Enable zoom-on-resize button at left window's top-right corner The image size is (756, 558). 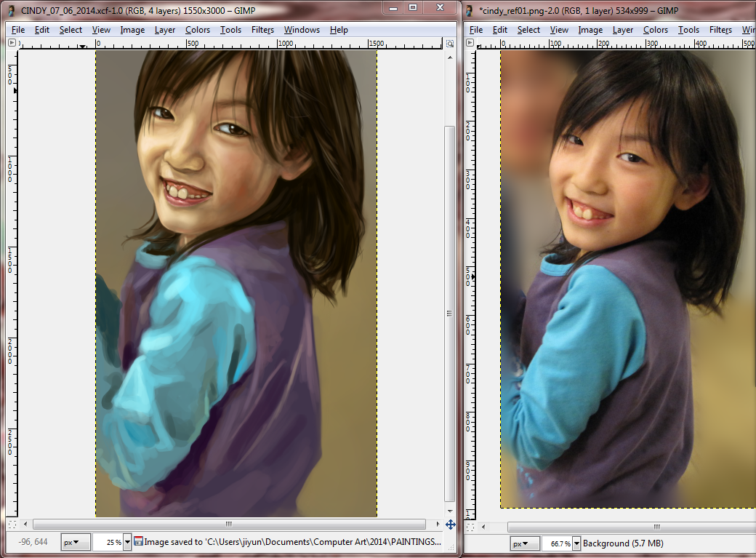point(450,43)
